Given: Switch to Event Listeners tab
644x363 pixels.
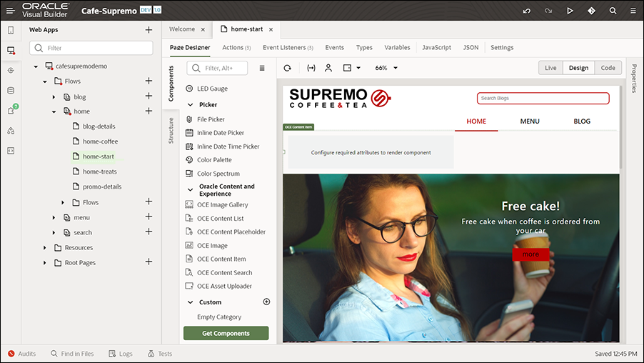Looking at the screenshot, I should [x=288, y=48].
